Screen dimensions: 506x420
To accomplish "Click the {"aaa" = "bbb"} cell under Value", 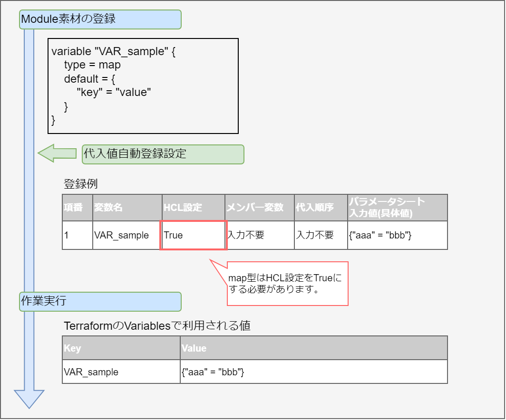I will coord(313,372).
